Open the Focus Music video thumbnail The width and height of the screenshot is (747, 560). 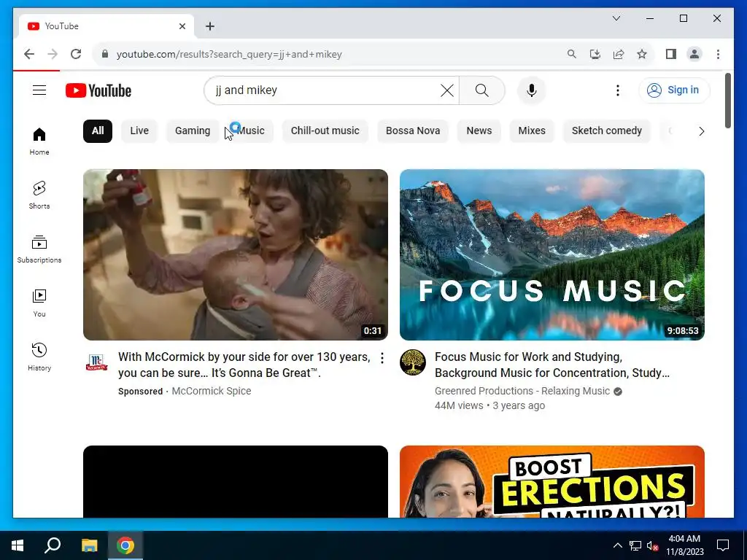[x=551, y=254]
